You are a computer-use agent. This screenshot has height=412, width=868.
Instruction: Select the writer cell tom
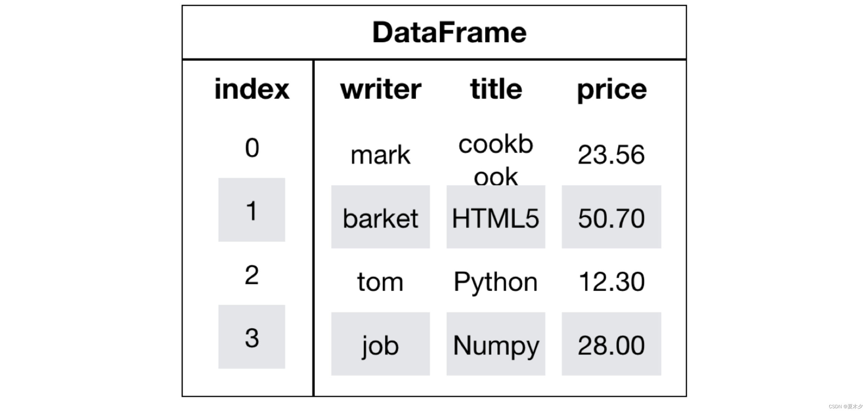click(x=380, y=281)
